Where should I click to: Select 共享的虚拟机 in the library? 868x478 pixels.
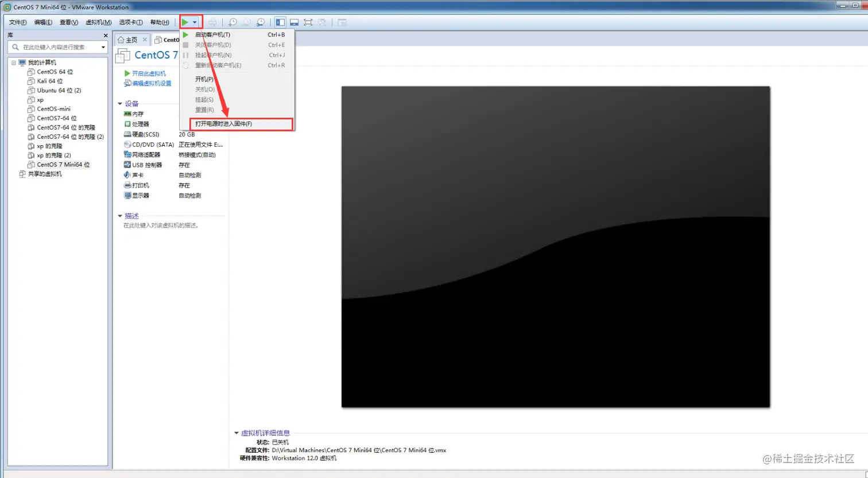click(x=45, y=174)
